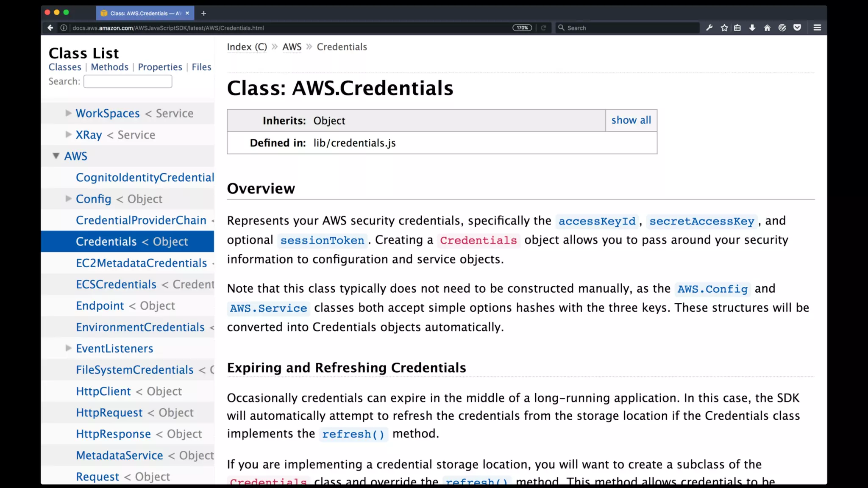This screenshot has height=488, width=868.
Task: Open the XRay class link
Action: click(x=89, y=135)
